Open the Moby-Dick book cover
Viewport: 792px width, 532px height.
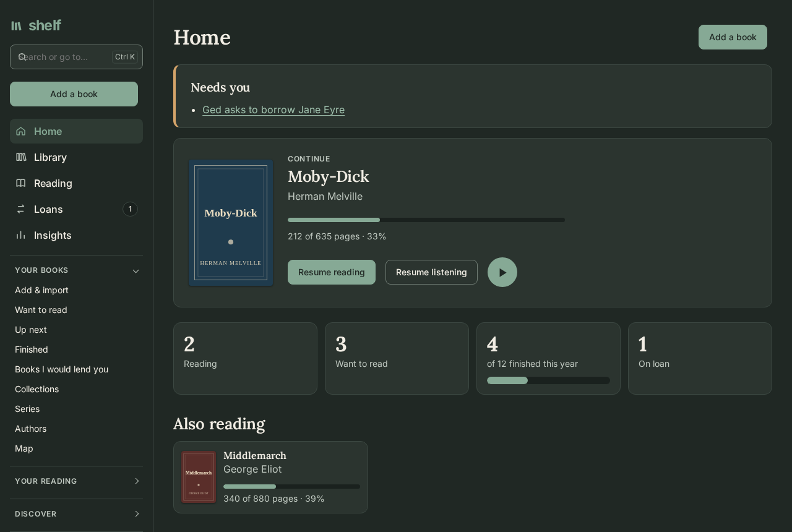pos(231,223)
